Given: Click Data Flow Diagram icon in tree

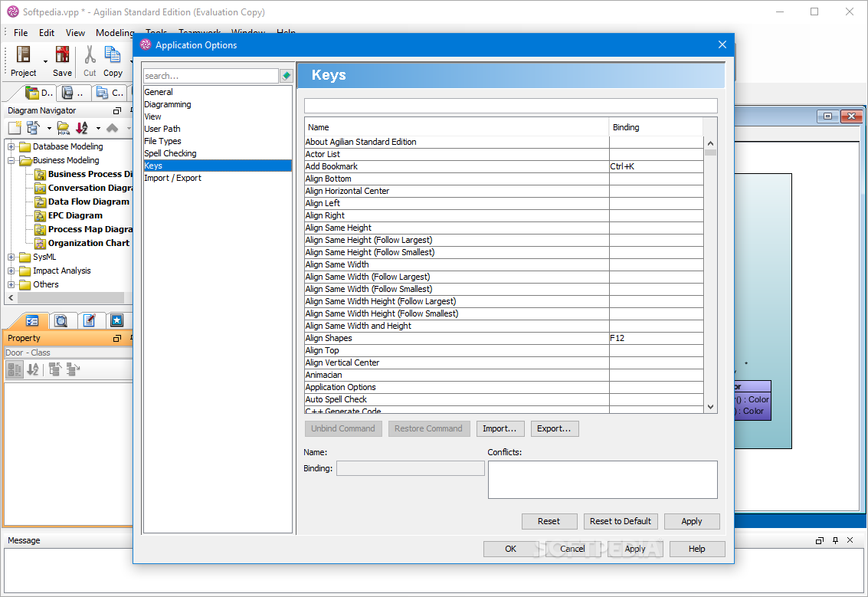Looking at the screenshot, I should click(40, 202).
